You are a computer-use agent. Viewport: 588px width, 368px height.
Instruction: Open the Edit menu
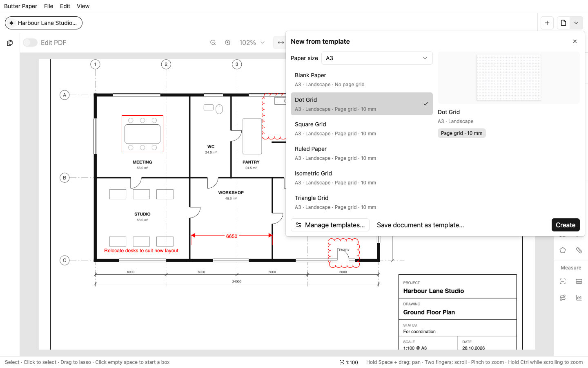[65, 6]
